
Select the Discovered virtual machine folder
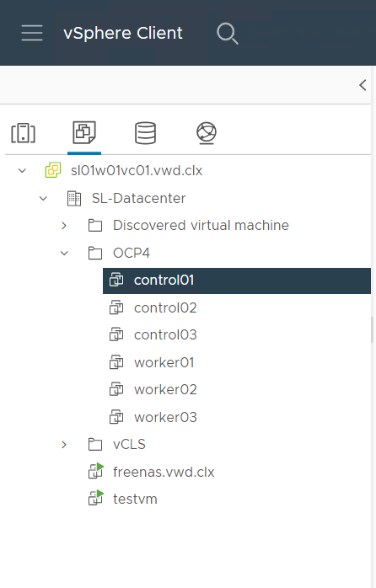pyautogui.click(x=201, y=226)
